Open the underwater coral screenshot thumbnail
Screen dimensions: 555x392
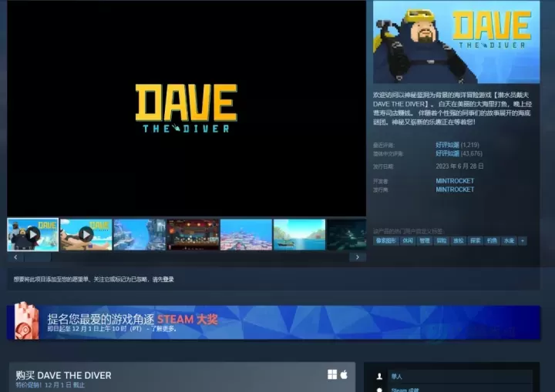246,234
